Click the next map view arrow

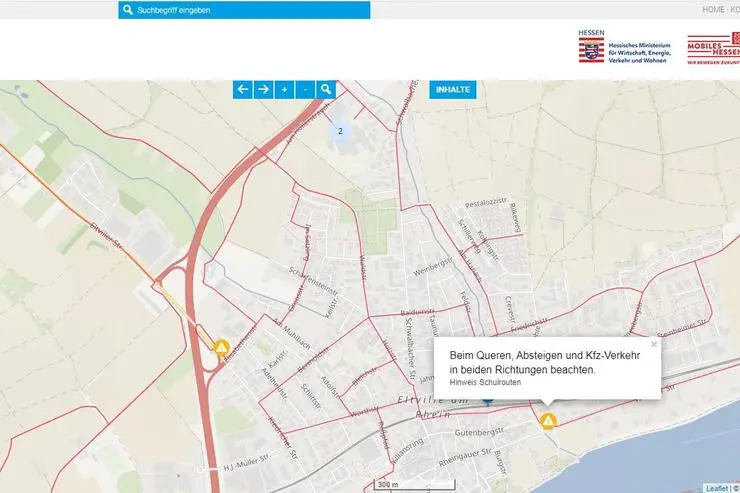(263, 89)
